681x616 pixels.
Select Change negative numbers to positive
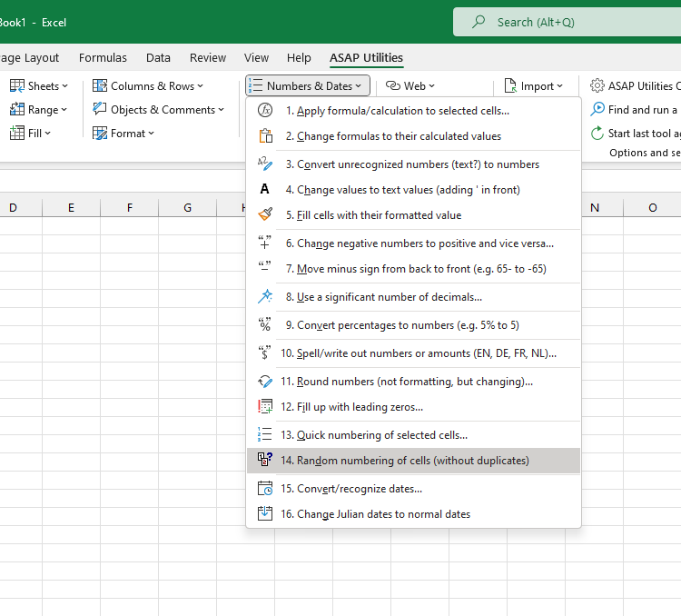coord(413,243)
